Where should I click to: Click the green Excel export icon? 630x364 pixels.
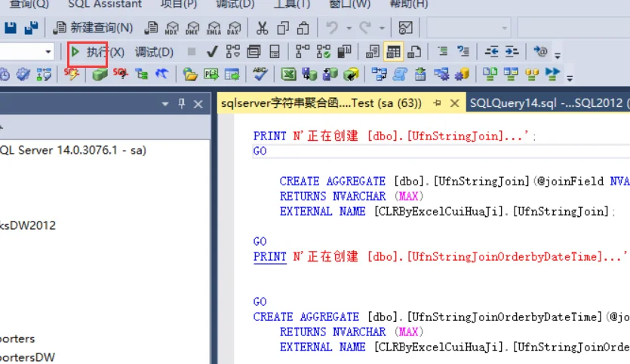pos(288,74)
